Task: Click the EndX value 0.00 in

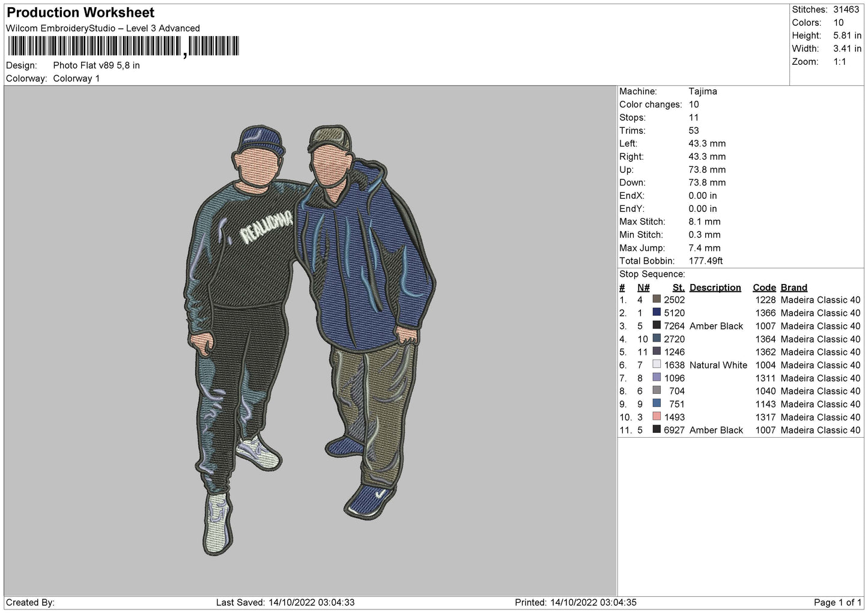Action: pyautogui.click(x=703, y=196)
